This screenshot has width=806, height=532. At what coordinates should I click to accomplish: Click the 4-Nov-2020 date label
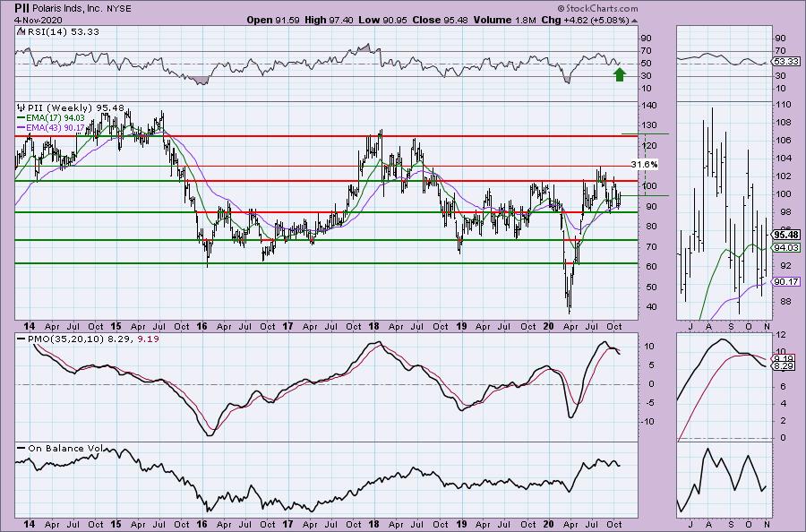point(39,20)
